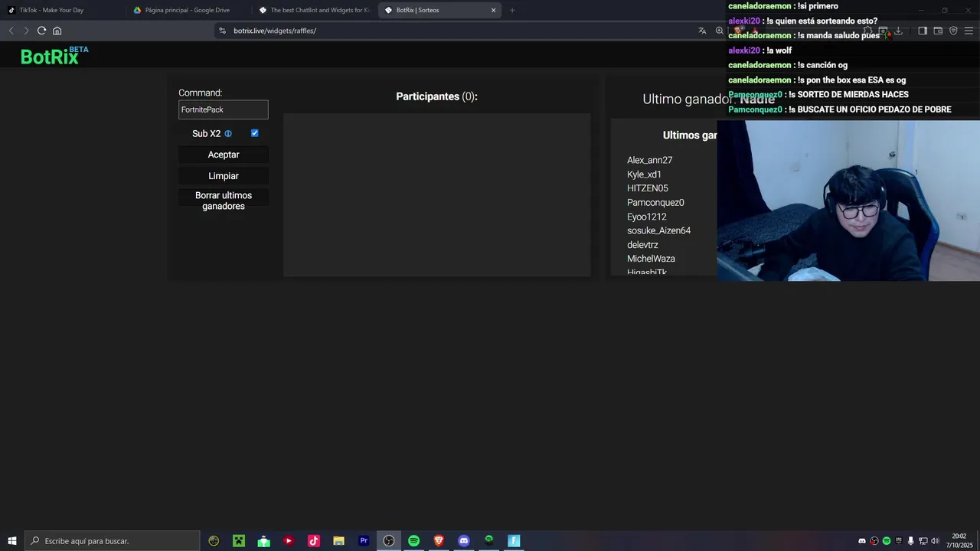Open a new browser tab

tap(512, 10)
